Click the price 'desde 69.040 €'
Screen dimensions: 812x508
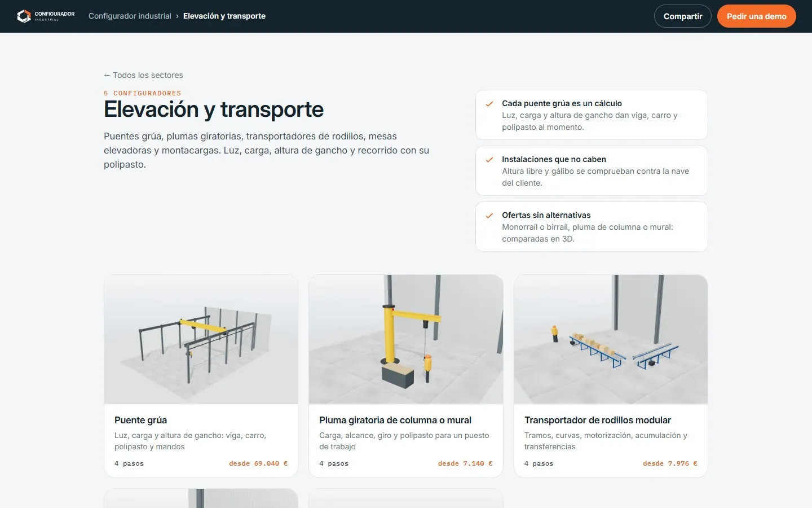point(258,463)
